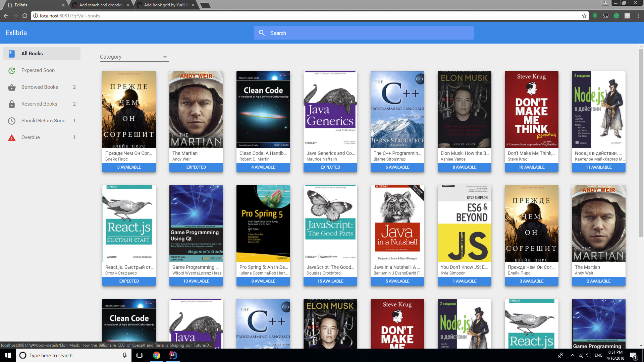Open the JavaScript: The Good Parts cover

point(330,224)
